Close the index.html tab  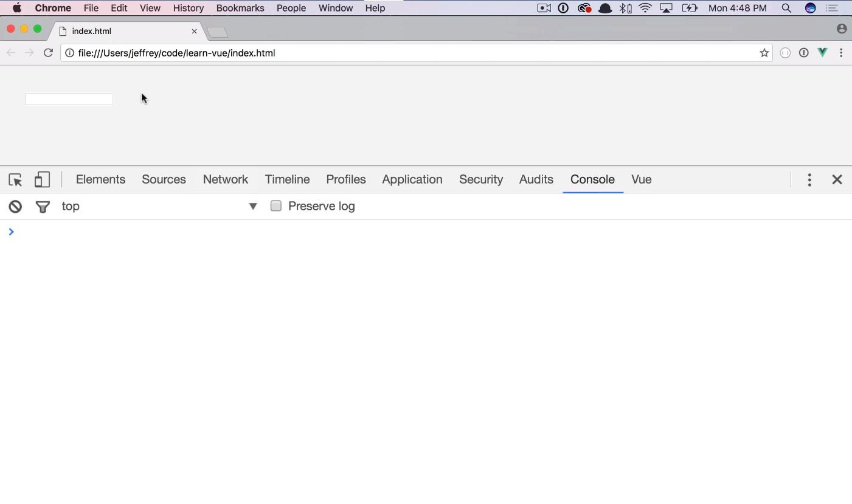194,31
